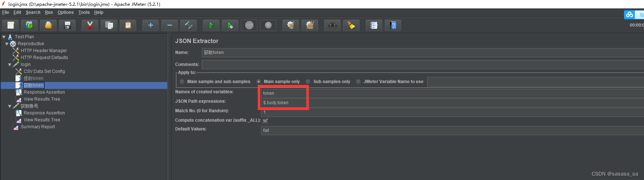Toggle Compute concatenation var checkbox
The width and height of the screenshot is (644, 180).
tap(265, 121)
